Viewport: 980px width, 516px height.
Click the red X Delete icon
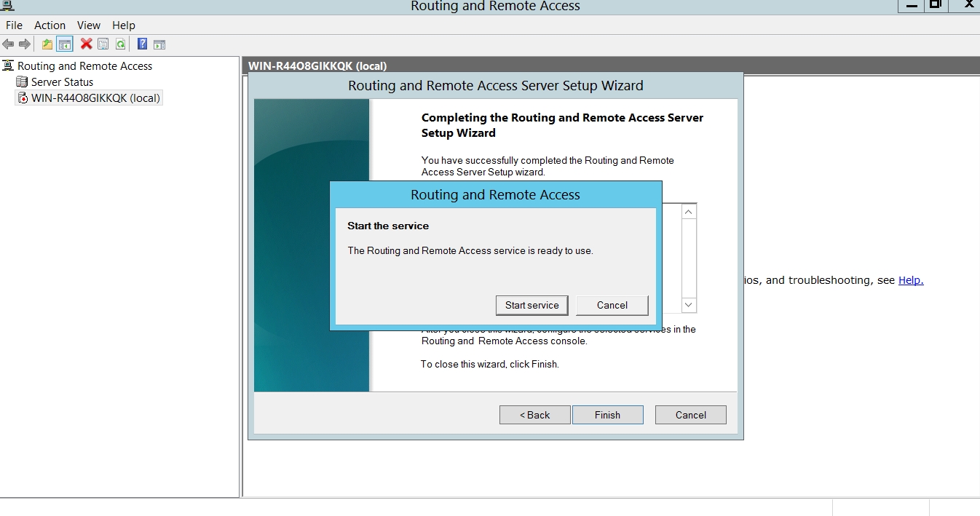86,44
